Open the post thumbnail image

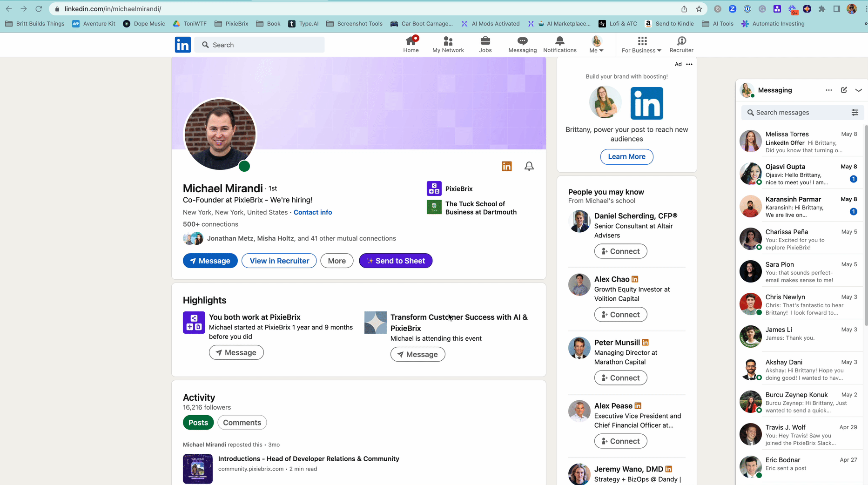tap(198, 469)
